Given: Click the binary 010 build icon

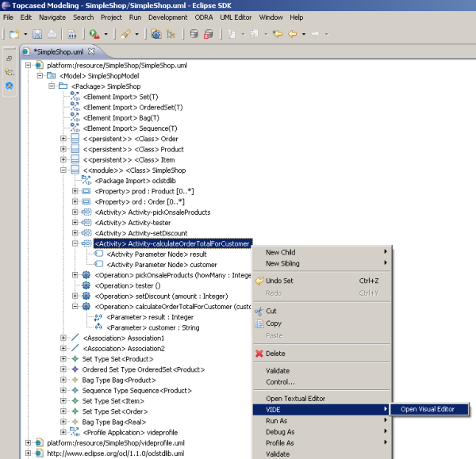Looking at the screenshot, I should 72,34.
